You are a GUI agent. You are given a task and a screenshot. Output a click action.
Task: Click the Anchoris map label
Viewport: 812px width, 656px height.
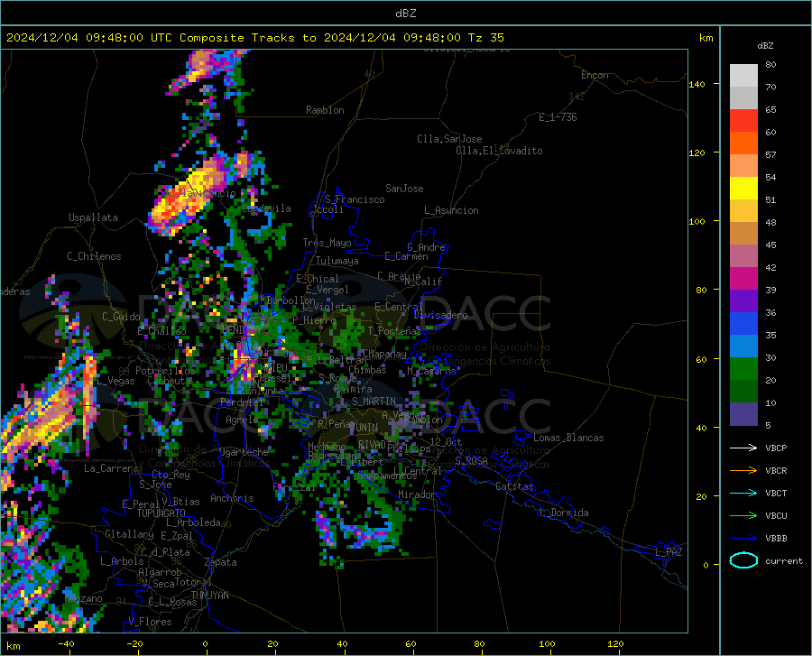[x=232, y=498]
